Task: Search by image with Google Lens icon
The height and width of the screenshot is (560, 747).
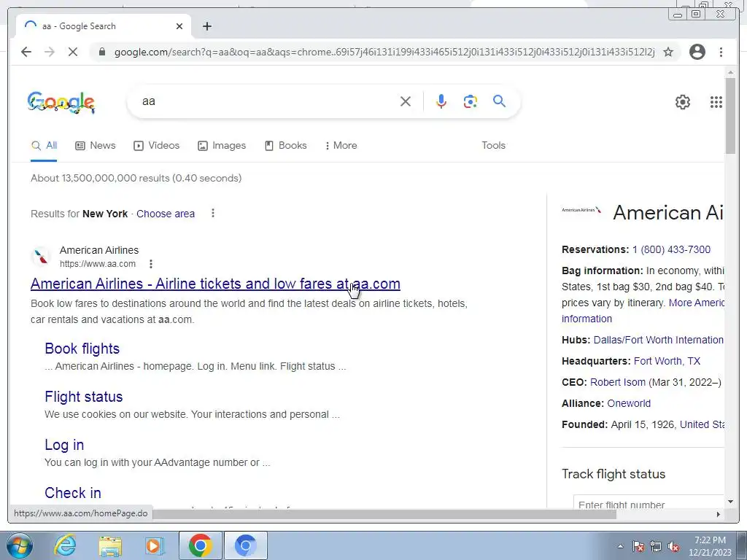Action: click(471, 101)
